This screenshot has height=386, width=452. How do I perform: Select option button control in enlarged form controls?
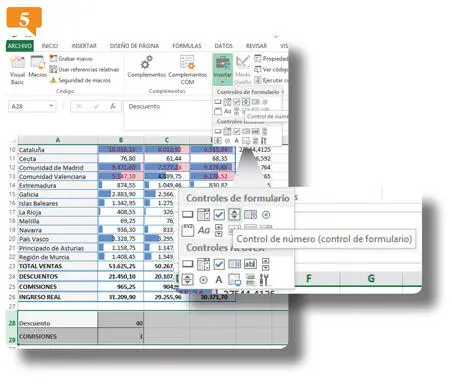click(266, 215)
